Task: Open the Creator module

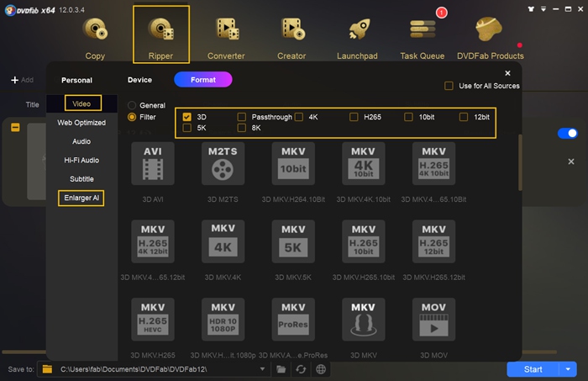Action: [x=291, y=38]
